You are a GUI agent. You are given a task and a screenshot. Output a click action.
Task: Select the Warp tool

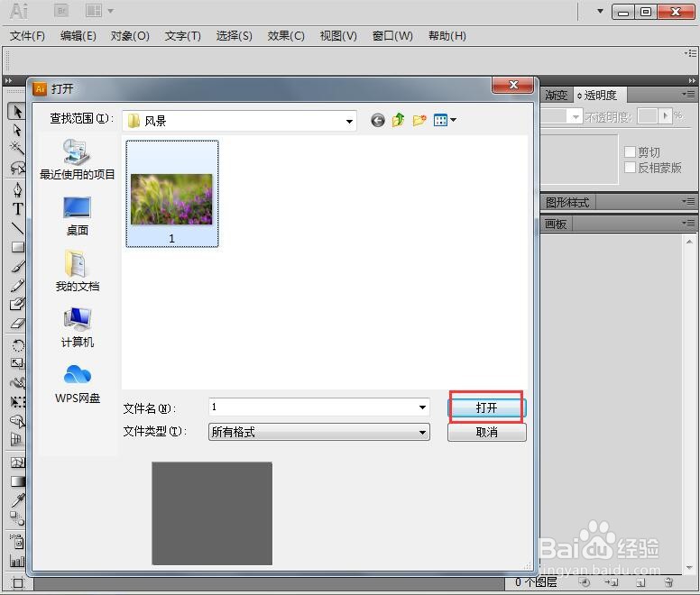17,382
